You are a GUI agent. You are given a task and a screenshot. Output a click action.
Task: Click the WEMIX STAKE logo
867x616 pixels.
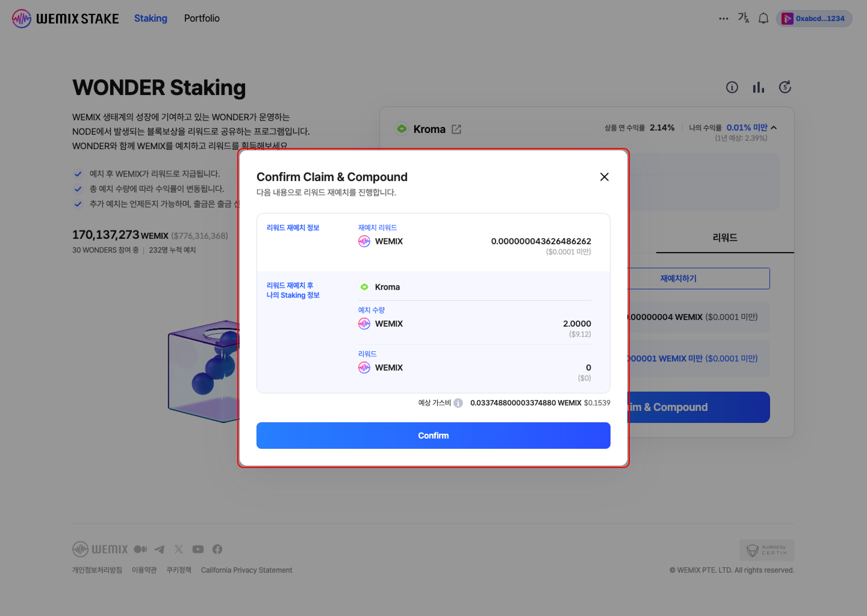(65, 19)
